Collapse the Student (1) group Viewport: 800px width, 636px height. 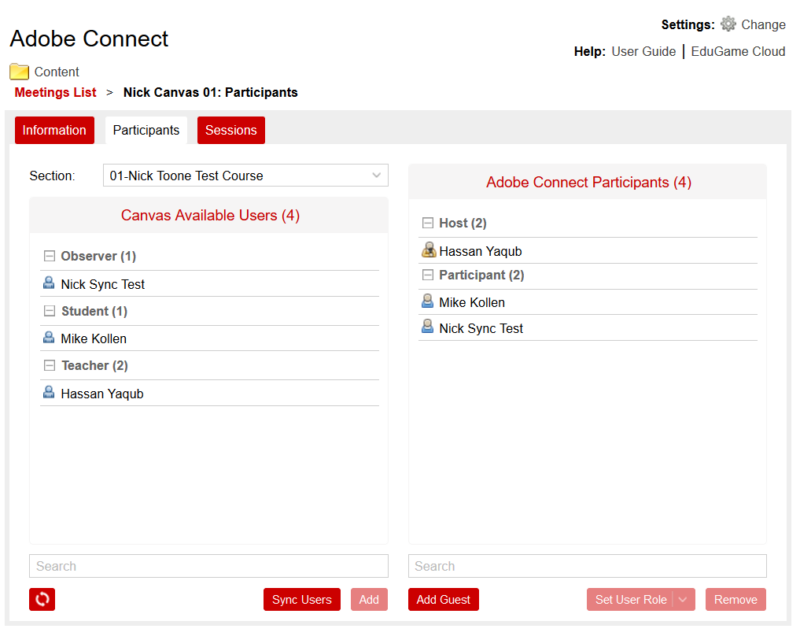pos(49,311)
